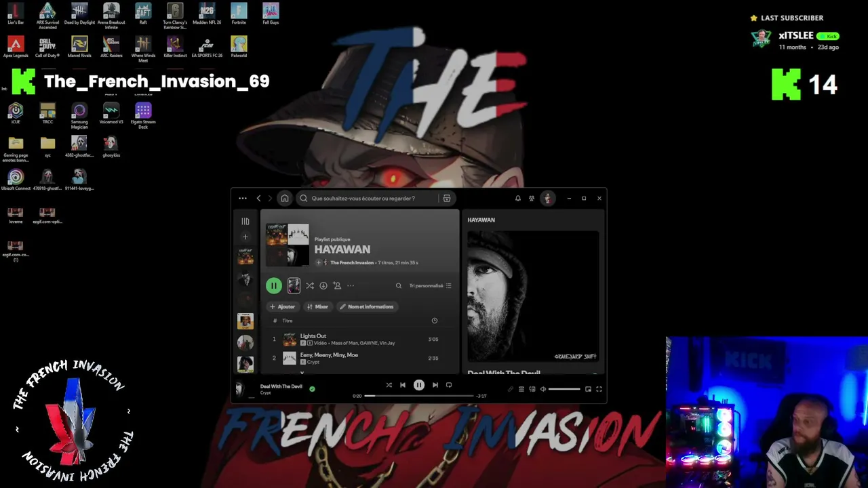The width and height of the screenshot is (868, 488).
Task: Create a new playlist with the sidebar plus
Action: 245,237
